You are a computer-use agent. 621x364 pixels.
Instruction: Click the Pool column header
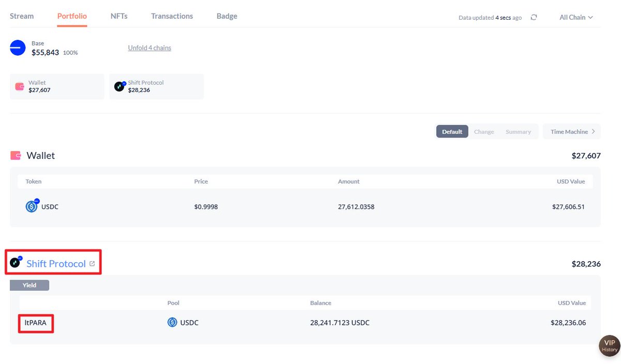173,302
